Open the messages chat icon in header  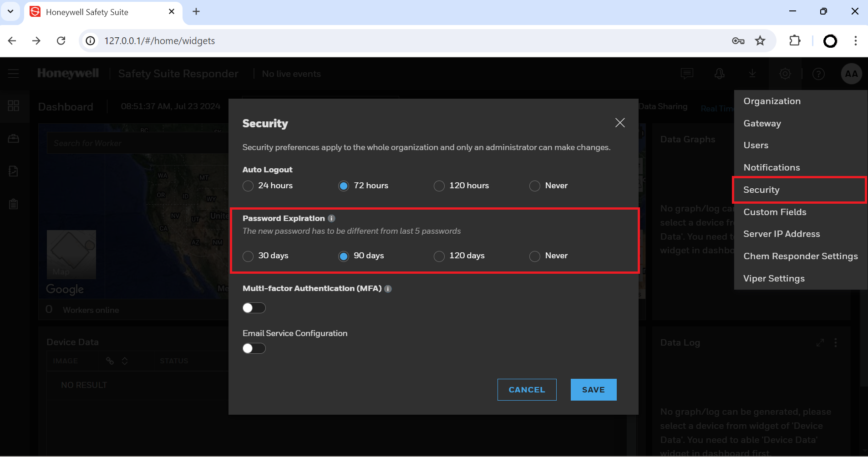pos(687,74)
